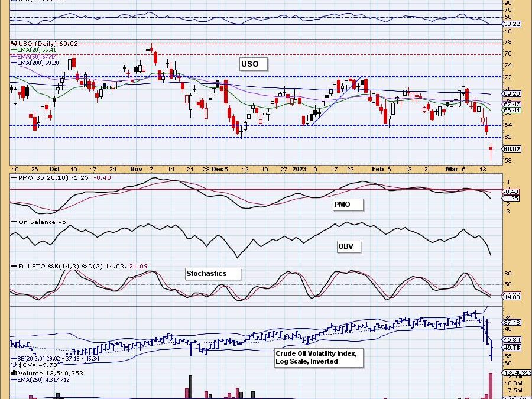This screenshot has height=399, width=532.
Task: Click the EMA(250) 4,317,712 volume legend
Action: [x=40, y=379]
